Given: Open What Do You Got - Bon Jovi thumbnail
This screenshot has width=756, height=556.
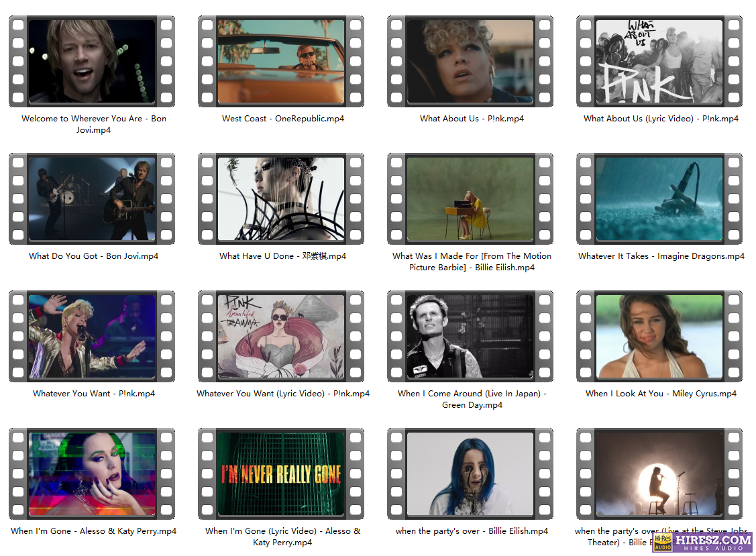Looking at the screenshot, I should coord(92,199).
